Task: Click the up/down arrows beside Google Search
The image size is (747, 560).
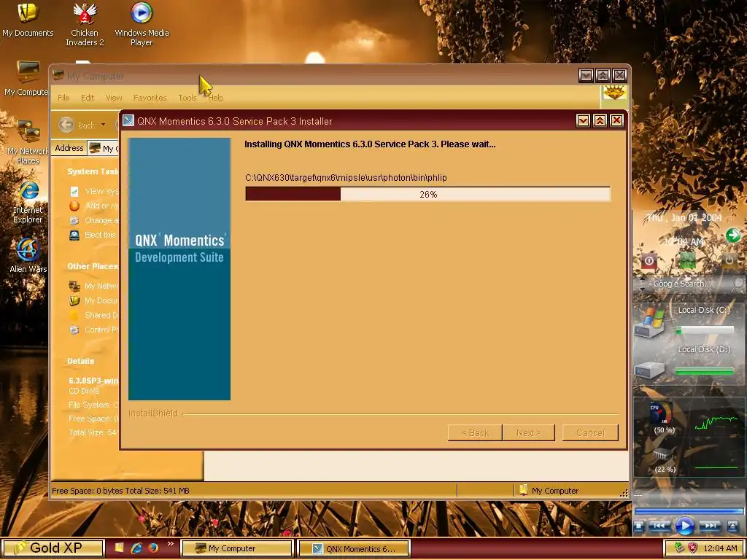Action: coord(643,284)
